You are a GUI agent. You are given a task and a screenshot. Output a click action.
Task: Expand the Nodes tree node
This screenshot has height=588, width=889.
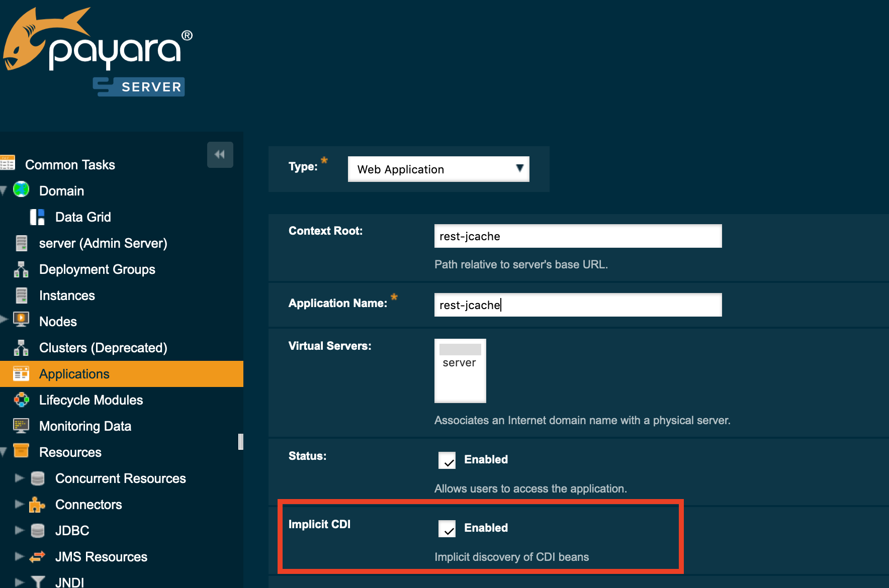4,319
